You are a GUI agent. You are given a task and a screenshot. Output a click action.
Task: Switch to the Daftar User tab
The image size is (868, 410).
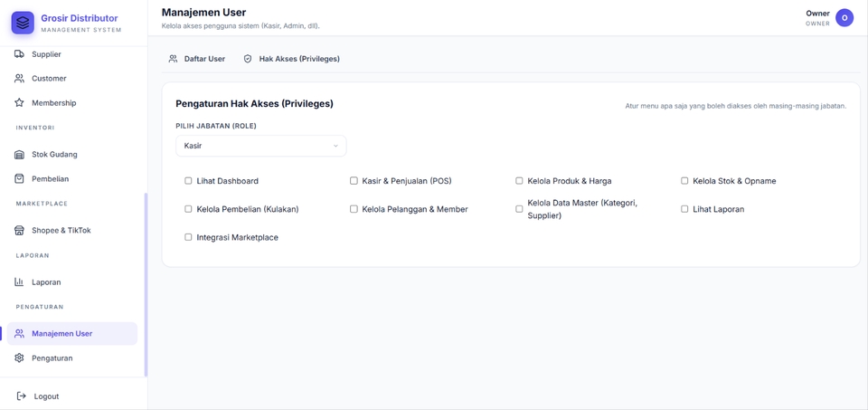coord(197,59)
